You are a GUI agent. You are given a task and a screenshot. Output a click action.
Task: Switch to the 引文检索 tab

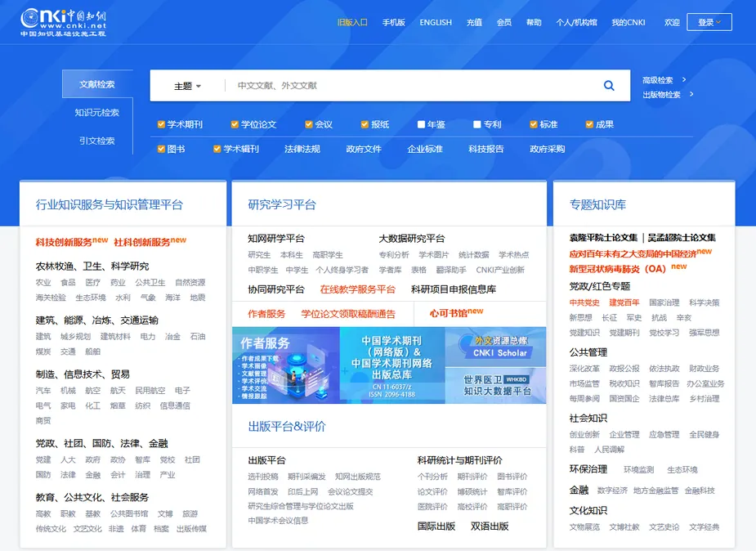point(97,141)
